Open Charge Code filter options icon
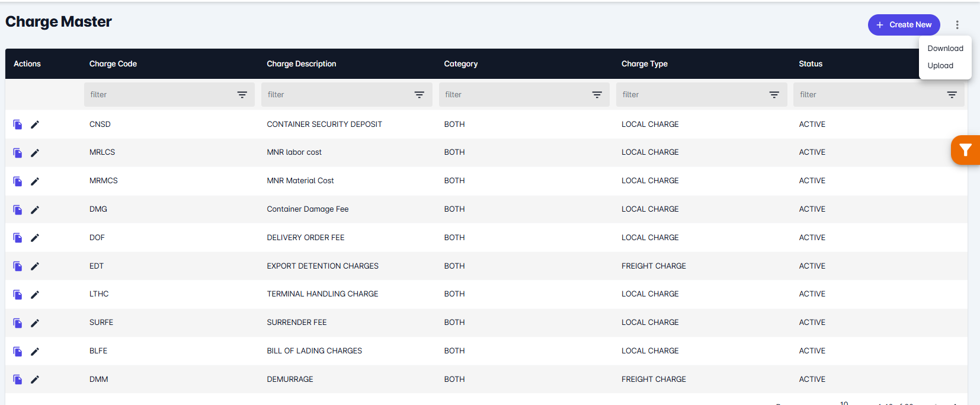 click(x=242, y=95)
